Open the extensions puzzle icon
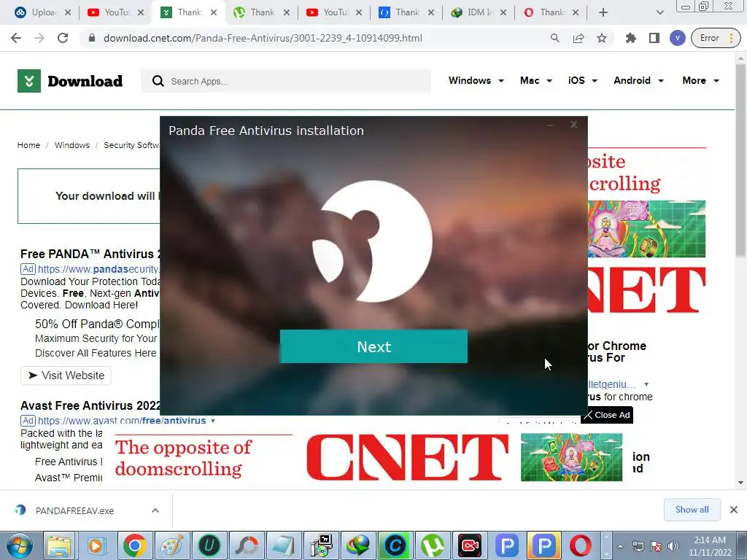 coord(631,38)
